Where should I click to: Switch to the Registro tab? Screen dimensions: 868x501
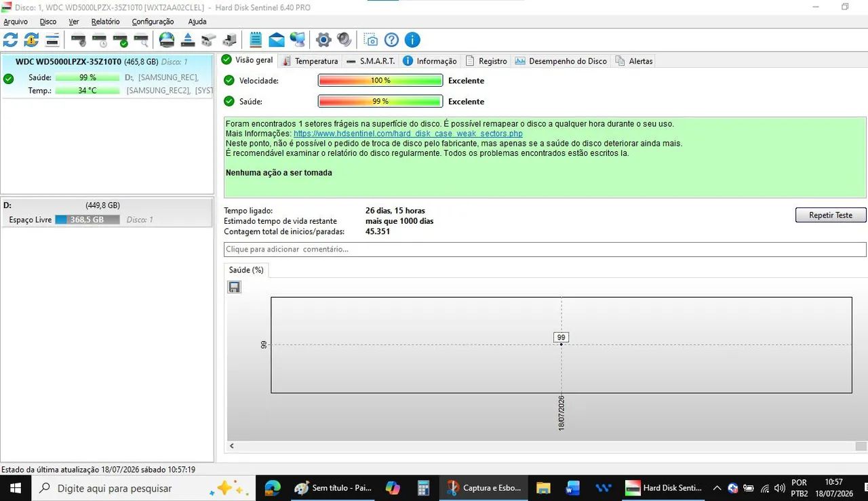(x=486, y=61)
